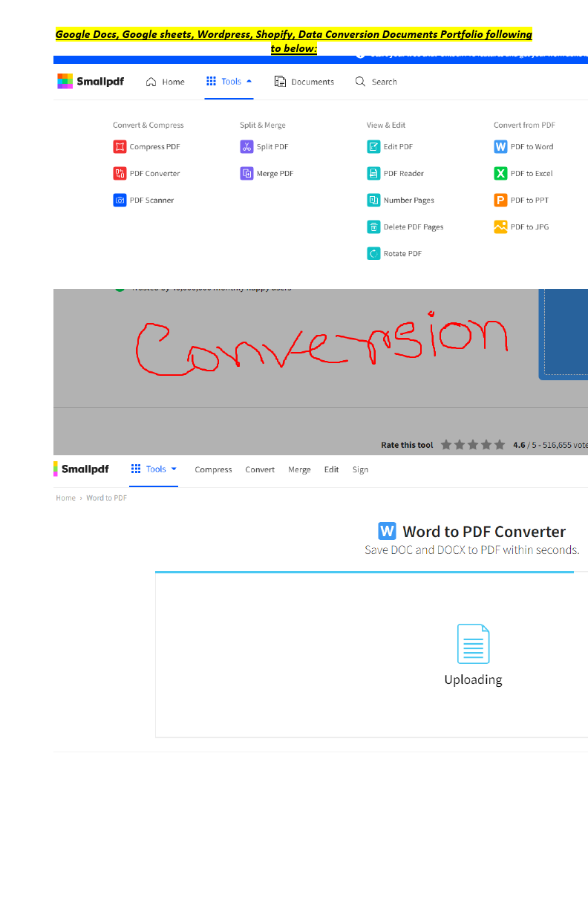588x909 pixels.
Task: Select the Edit PDF icon
Action: click(x=373, y=147)
